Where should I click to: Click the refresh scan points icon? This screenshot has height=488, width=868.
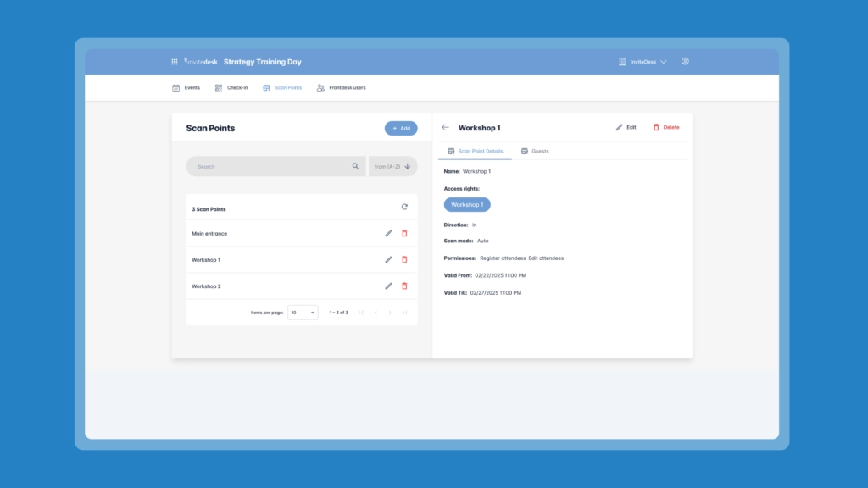(x=404, y=207)
